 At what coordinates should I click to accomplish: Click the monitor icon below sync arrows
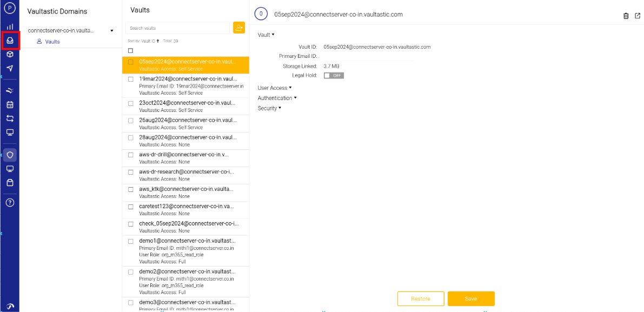[x=10, y=132]
